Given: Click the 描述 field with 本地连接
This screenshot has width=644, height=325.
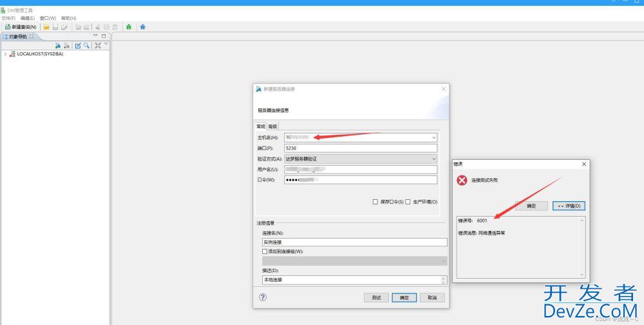Looking at the screenshot, I should tap(354, 280).
